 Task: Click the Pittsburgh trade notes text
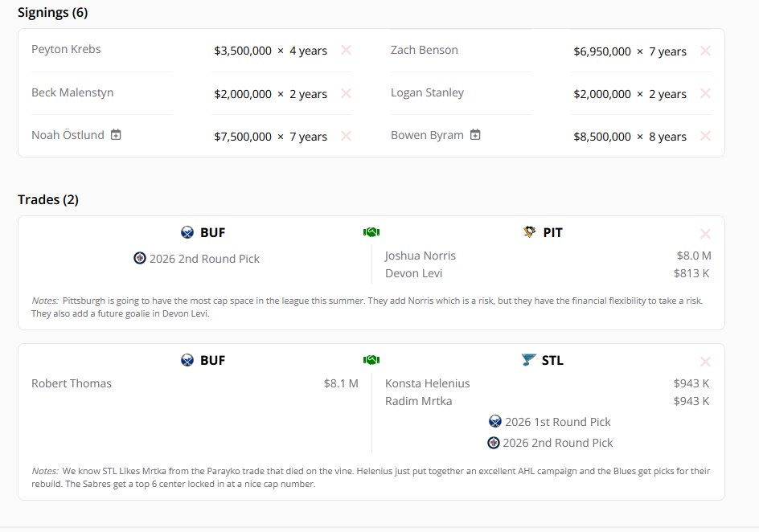[367, 307]
